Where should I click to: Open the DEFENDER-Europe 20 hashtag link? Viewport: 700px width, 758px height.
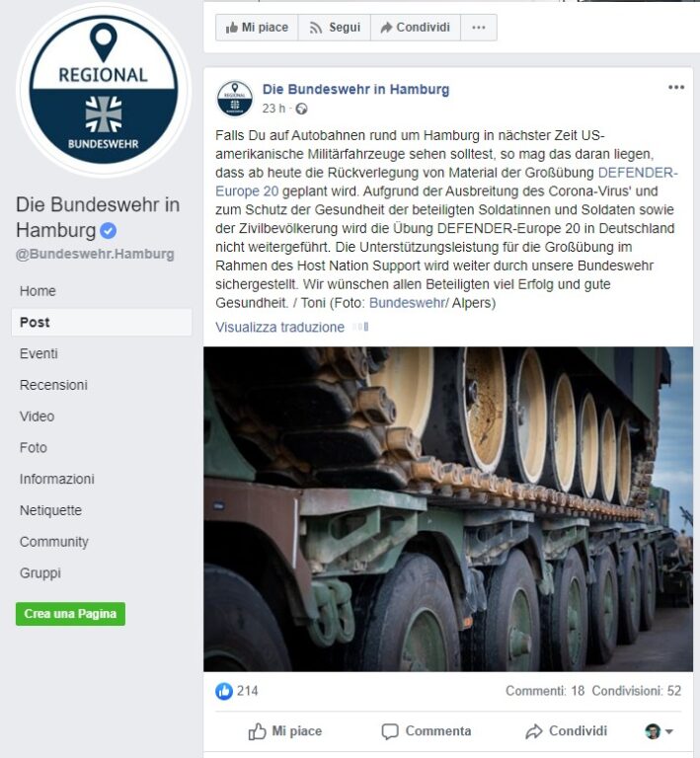click(x=446, y=182)
